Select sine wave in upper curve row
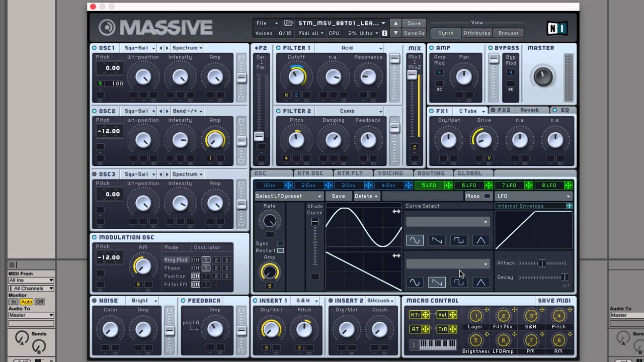Viewport: 644px width, 362px height. (x=415, y=240)
